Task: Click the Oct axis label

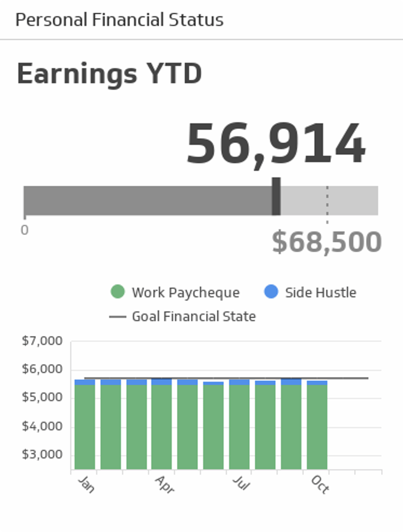Action: tap(320, 485)
